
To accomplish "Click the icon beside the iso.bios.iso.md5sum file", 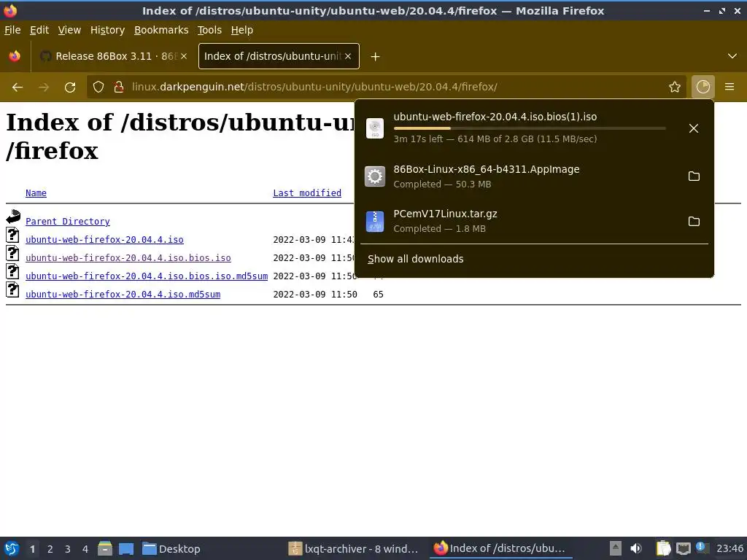I will pos(12,271).
